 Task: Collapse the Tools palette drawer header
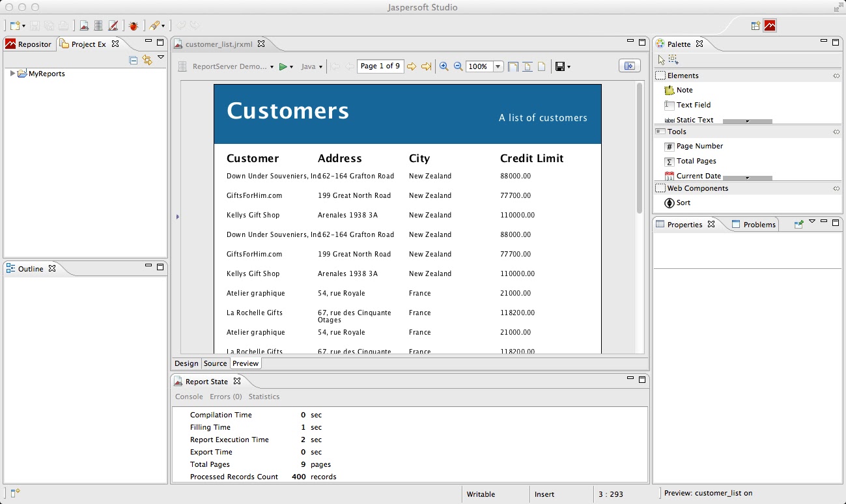(748, 132)
